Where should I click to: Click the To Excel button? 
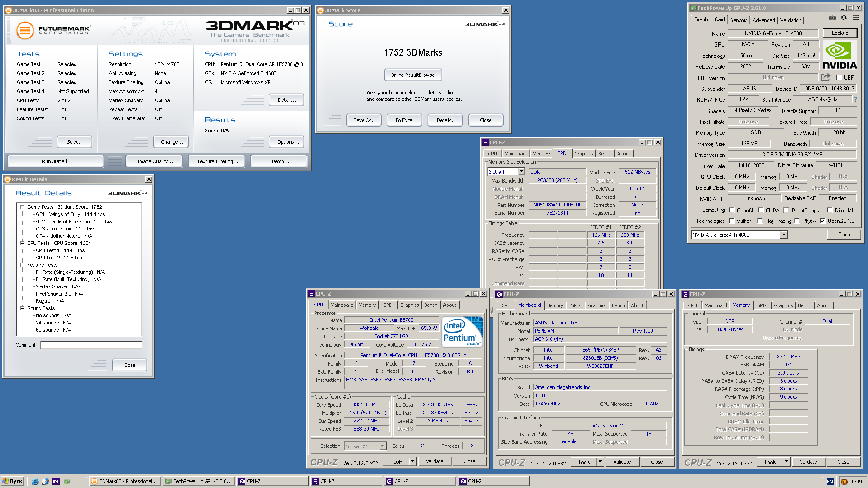tap(404, 120)
